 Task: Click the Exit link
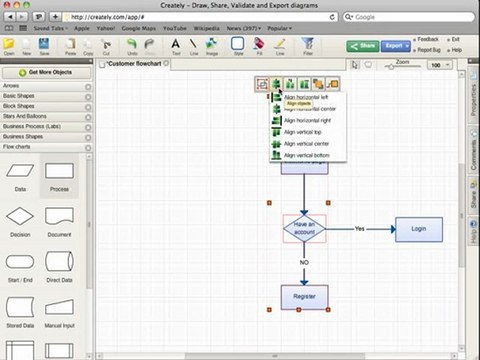[455, 39]
